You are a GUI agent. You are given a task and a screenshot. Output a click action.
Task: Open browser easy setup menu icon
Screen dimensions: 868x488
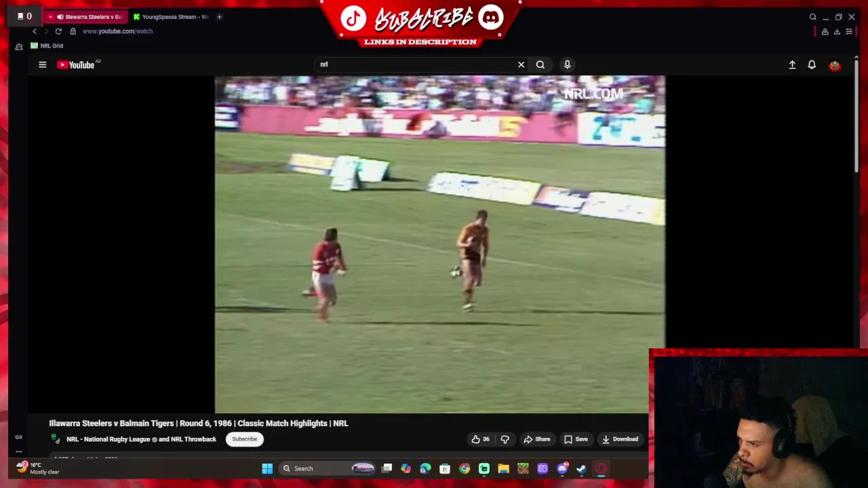click(849, 31)
